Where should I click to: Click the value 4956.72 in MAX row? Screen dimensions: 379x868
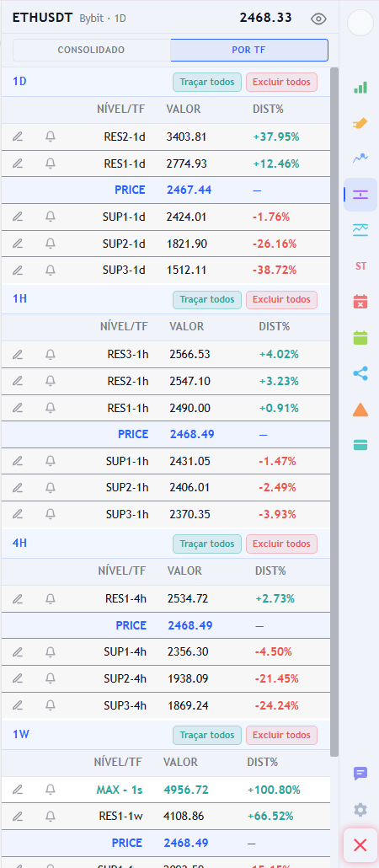point(186,790)
